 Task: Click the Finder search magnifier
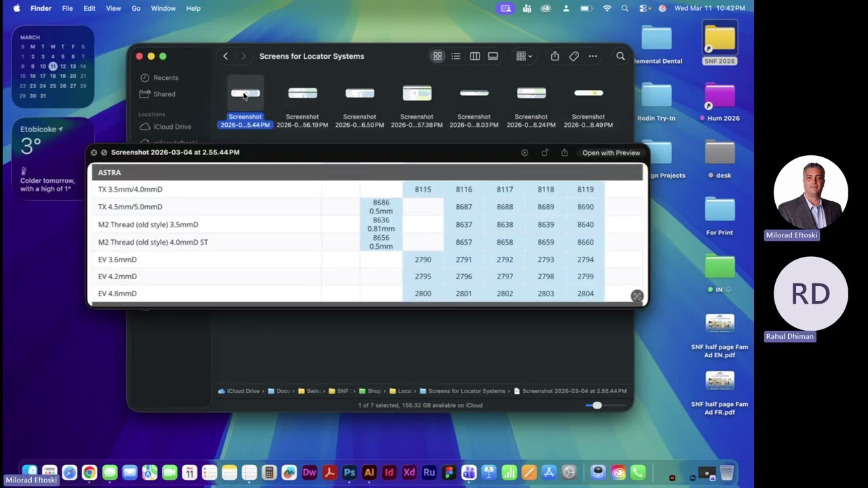[x=620, y=56]
